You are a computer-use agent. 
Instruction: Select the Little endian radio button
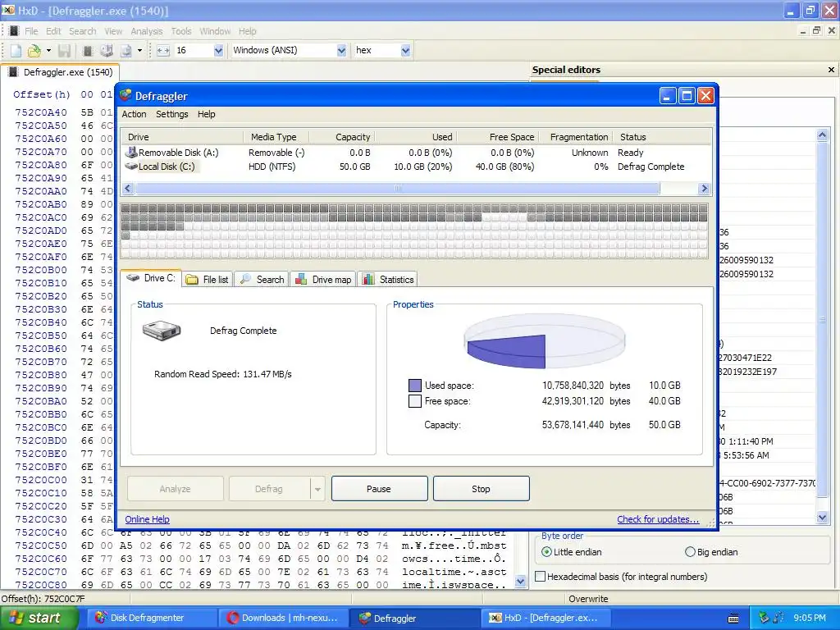click(546, 552)
